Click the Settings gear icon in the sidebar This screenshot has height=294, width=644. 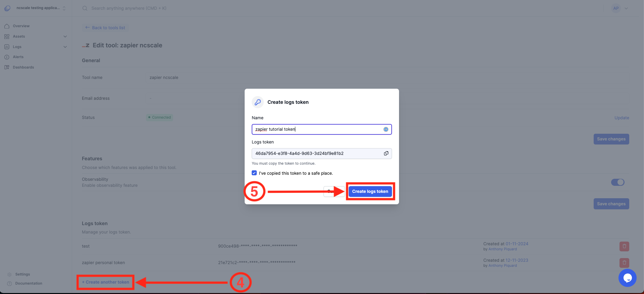click(x=9, y=275)
